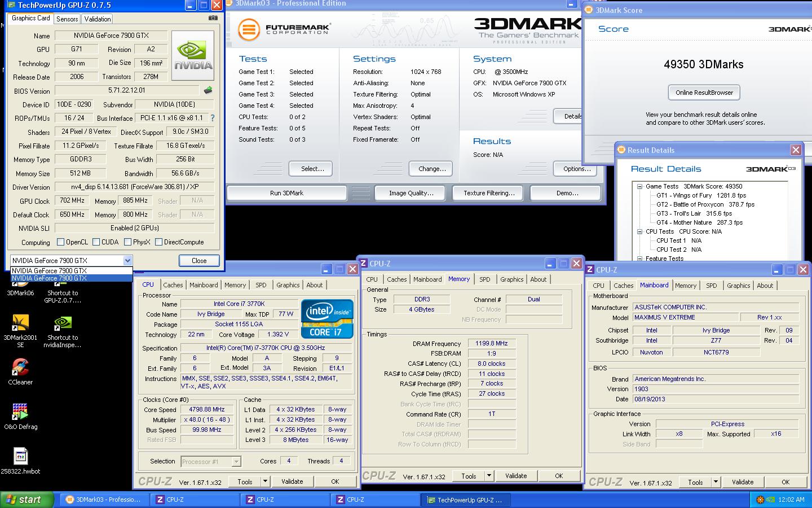Viewport: 812px width, 508px height.
Task: Click the CPU-Z memory window title icon
Action: coord(364,263)
